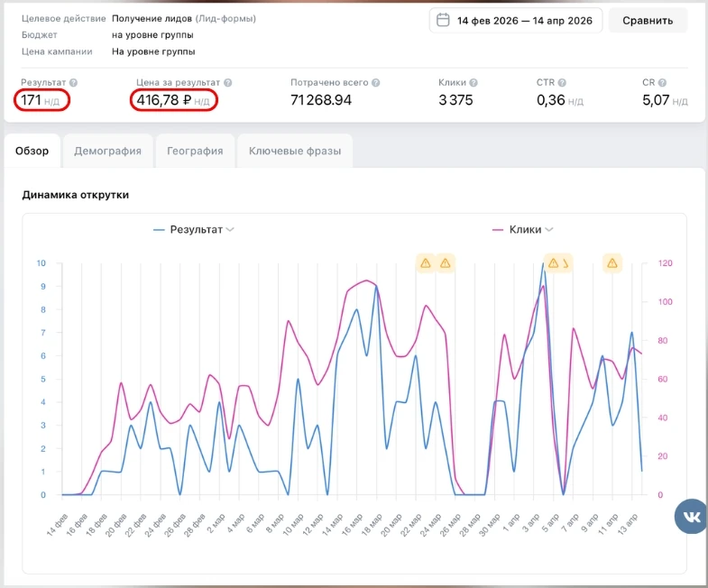Click the 10 value on left axis
The image size is (708, 588).
41,262
